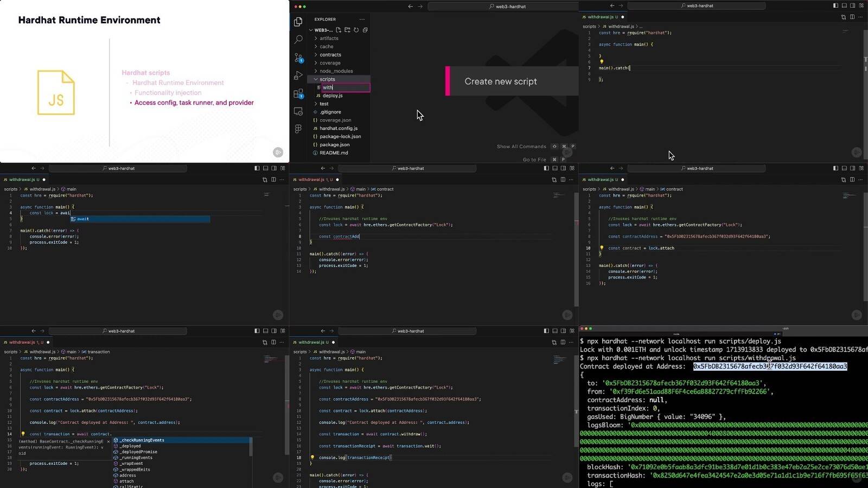
Task: Click lightbulb beside await contract. line 14
Action: coord(23,434)
